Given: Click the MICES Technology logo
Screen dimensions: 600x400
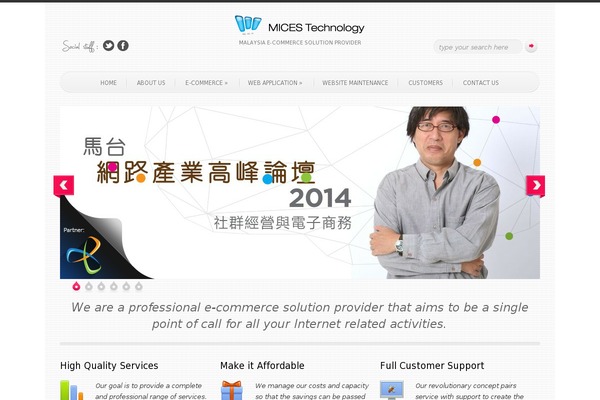Looking at the screenshot, I should pyautogui.click(x=300, y=25).
